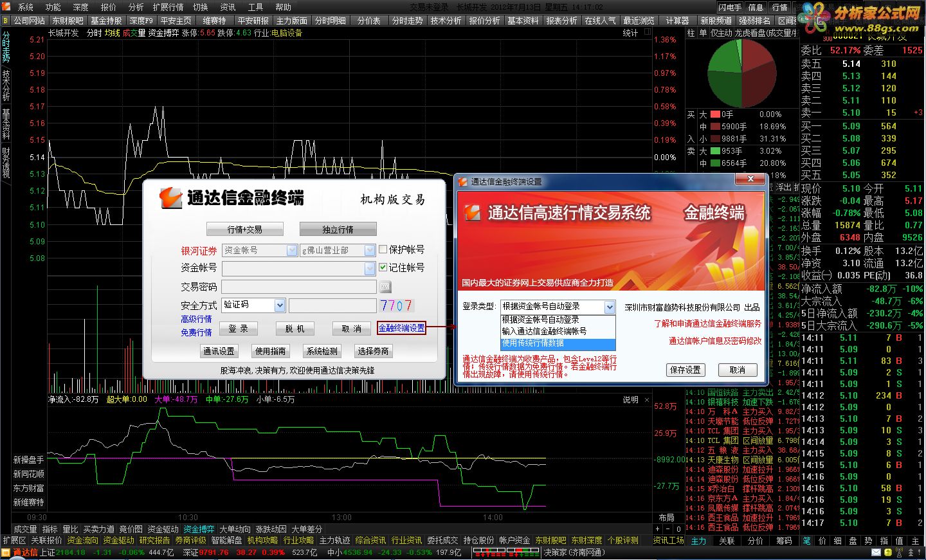Expand the 资金帐号 account number combo box

pyautogui.click(x=369, y=268)
